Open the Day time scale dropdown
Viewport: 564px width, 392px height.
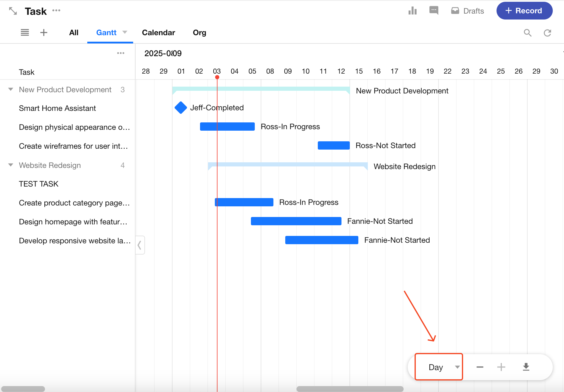pos(439,367)
